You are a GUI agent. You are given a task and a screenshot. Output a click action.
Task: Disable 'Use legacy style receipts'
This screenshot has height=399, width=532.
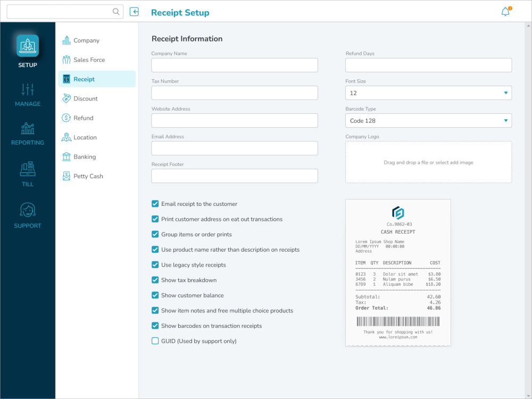point(155,264)
